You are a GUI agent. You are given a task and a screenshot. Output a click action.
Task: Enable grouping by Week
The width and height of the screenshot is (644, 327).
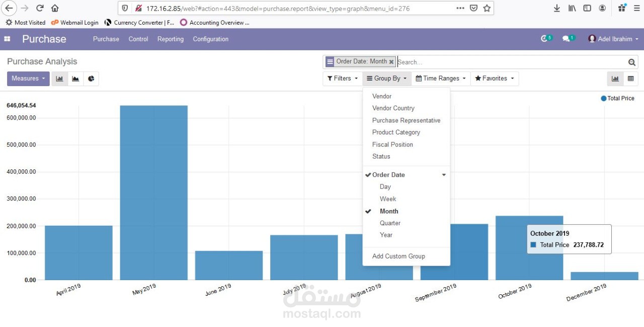click(x=387, y=199)
